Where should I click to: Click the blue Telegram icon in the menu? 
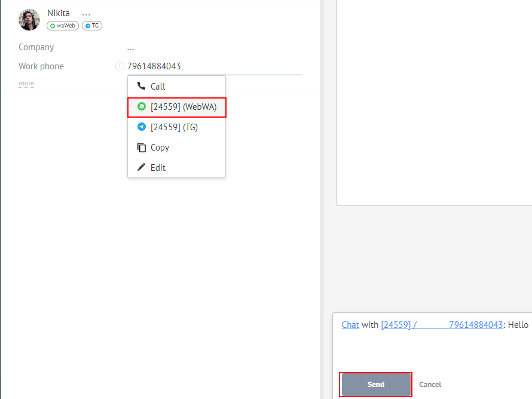click(x=142, y=127)
